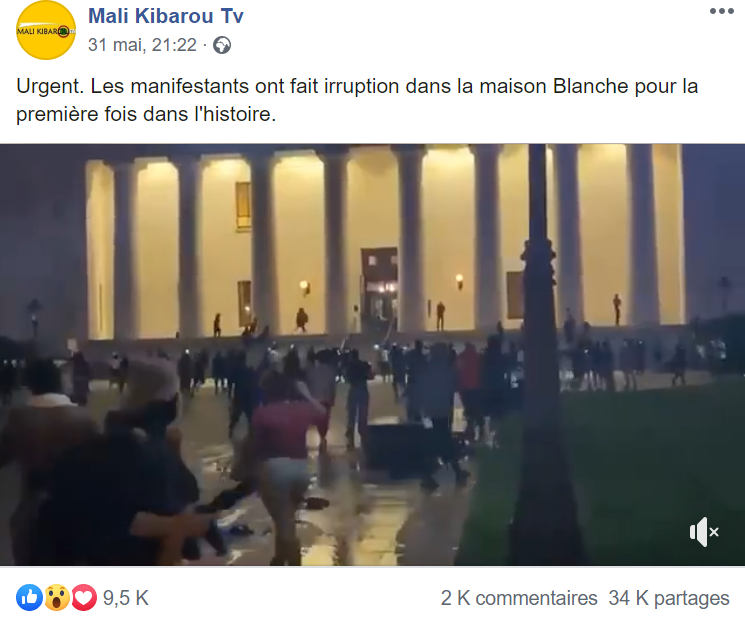Open the 31 mai, 21:22 timestamp link
The width and height of the screenshot is (745, 625).
click(142, 45)
